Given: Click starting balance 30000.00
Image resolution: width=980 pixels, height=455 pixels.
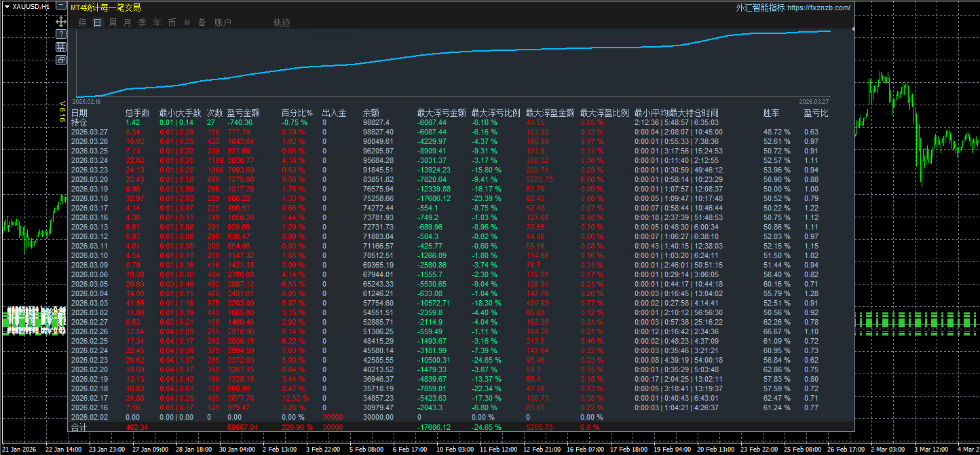Looking at the screenshot, I should click(x=378, y=417).
